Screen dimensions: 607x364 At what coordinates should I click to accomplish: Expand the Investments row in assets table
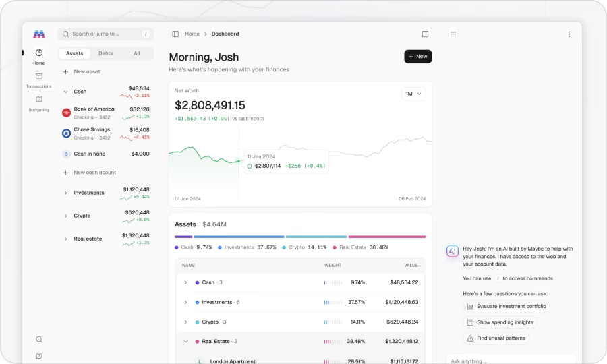(x=185, y=302)
